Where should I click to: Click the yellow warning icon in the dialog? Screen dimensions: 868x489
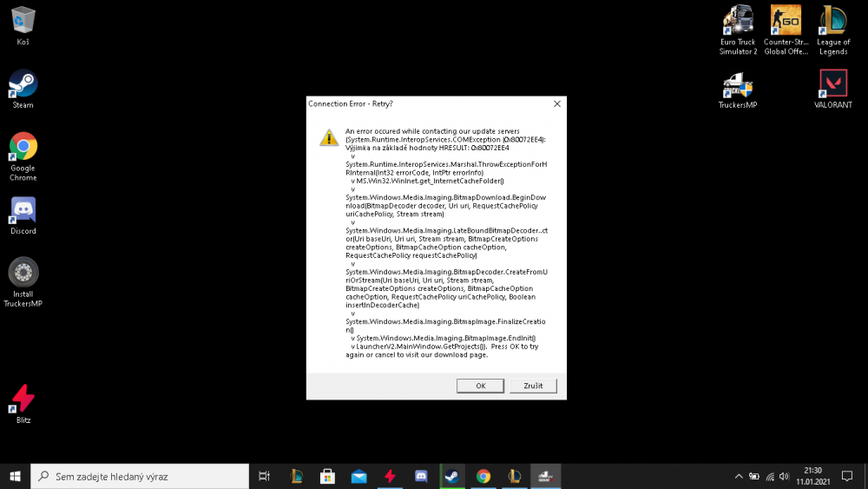(329, 137)
